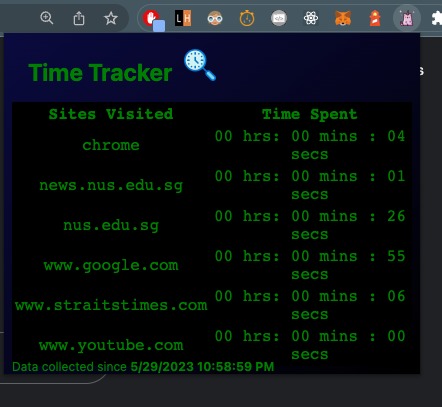Select the www.google.com site entry
Viewport: 442px width, 407px height.
111,265
